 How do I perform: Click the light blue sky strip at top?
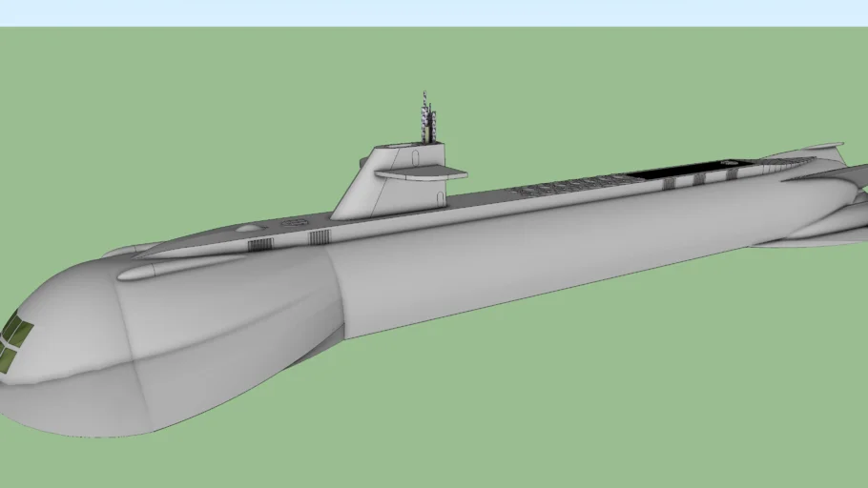click(x=434, y=12)
